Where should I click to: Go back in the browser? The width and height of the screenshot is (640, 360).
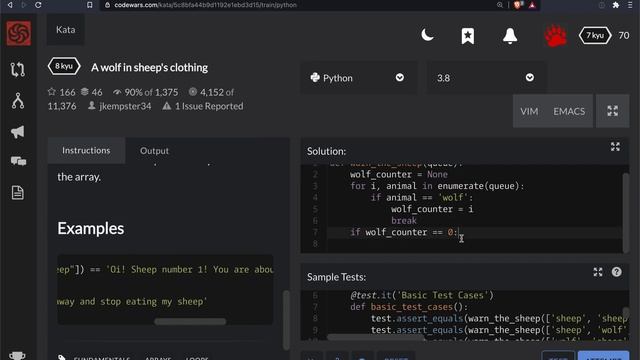pyautogui.click(x=10, y=5)
